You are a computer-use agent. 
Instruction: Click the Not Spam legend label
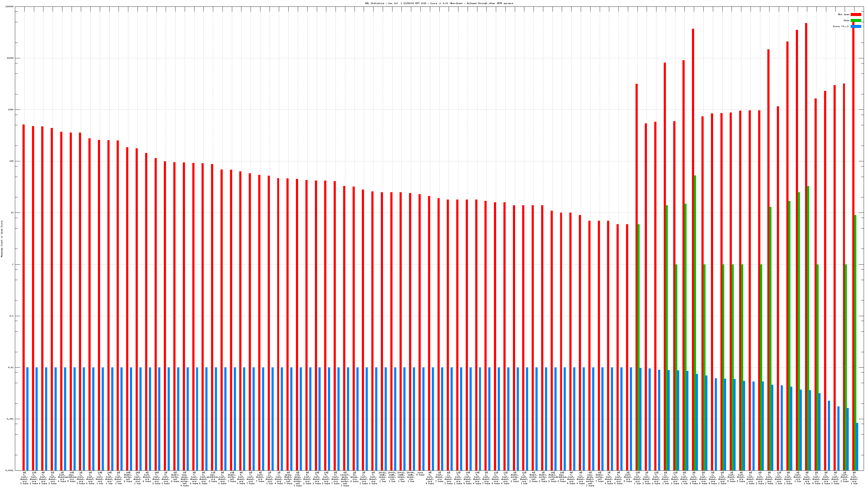(844, 14)
